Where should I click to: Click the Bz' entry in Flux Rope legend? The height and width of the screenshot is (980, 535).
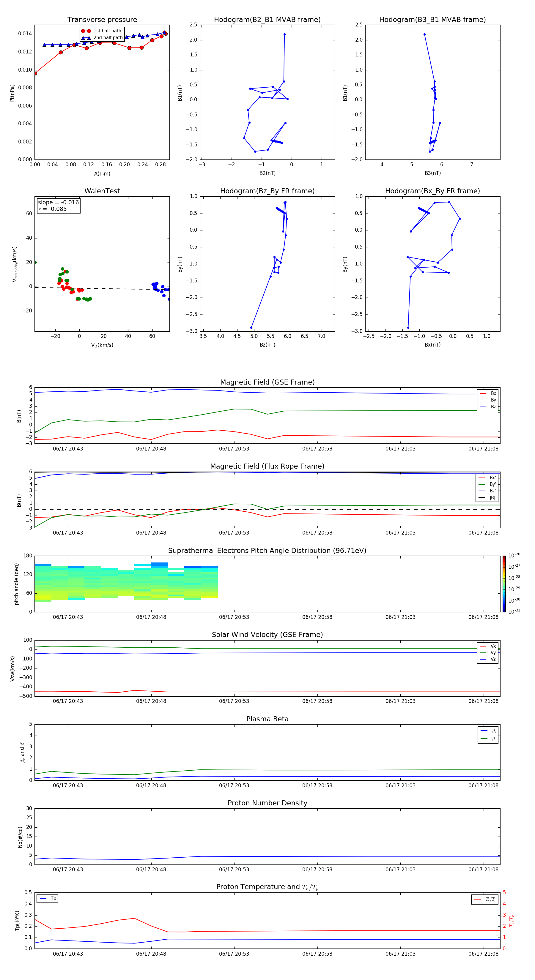[x=487, y=491]
